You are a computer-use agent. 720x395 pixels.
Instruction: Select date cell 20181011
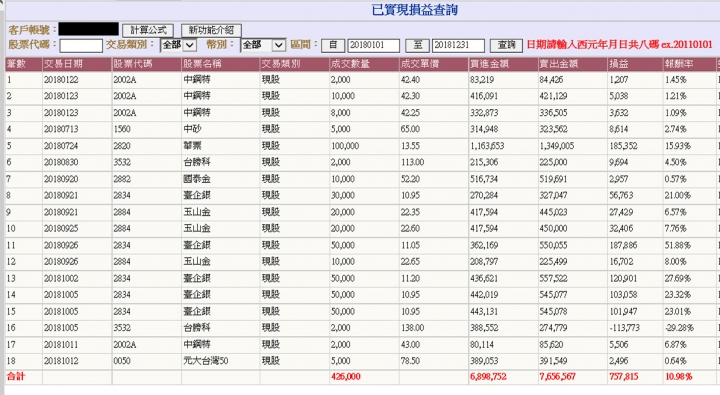(61, 344)
